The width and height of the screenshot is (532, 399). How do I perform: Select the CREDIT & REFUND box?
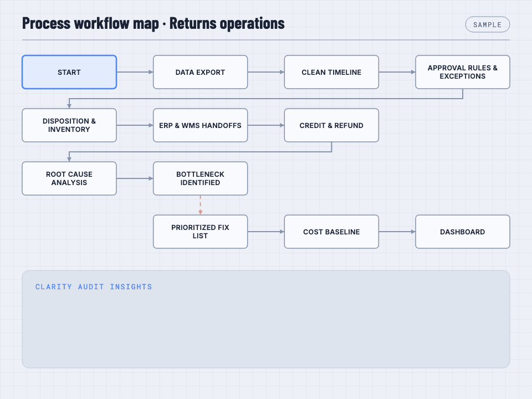331,125
